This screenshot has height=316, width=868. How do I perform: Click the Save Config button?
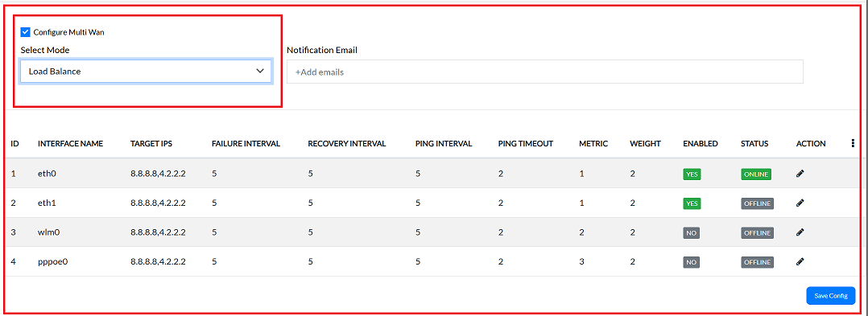click(x=831, y=296)
